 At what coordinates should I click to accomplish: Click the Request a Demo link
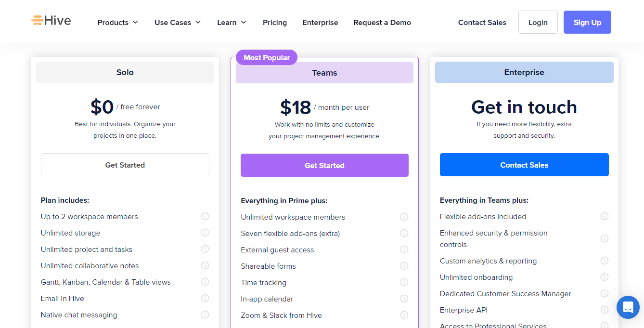[382, 23]
